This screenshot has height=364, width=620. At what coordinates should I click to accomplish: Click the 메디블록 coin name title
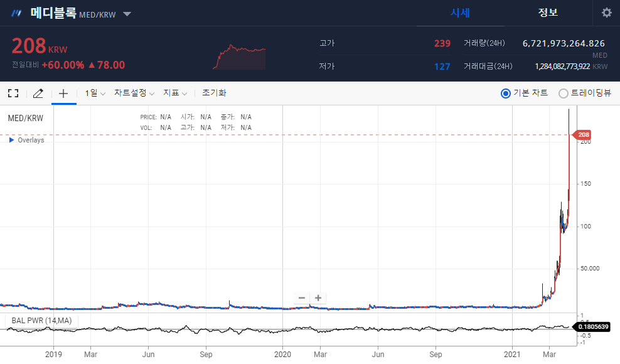click(x=53, y=13)
